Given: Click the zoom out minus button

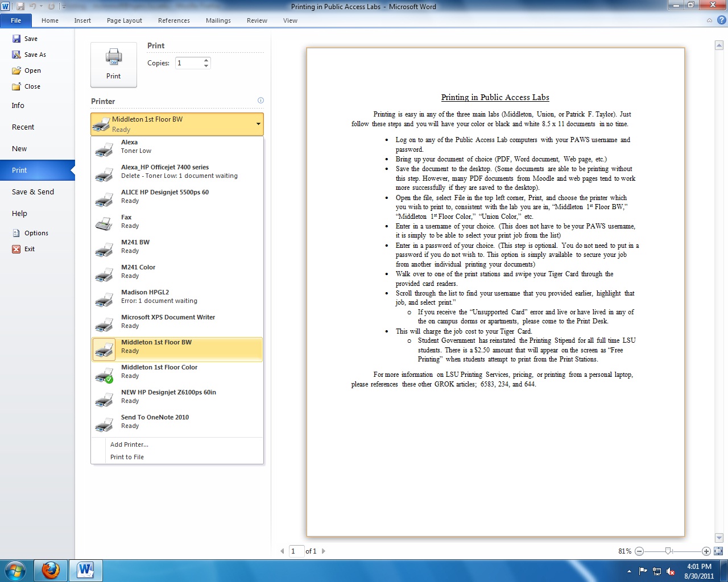Looking at the screenshot, I should click(x=639, y=551).
